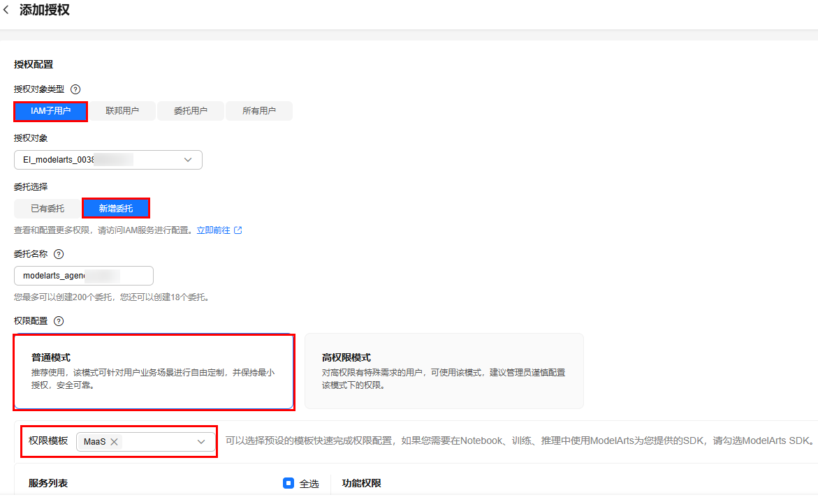Viewport: 818px width, 504px height.
Task: Open the 立即前往 link to IAM
Action: tap(213, 230)
